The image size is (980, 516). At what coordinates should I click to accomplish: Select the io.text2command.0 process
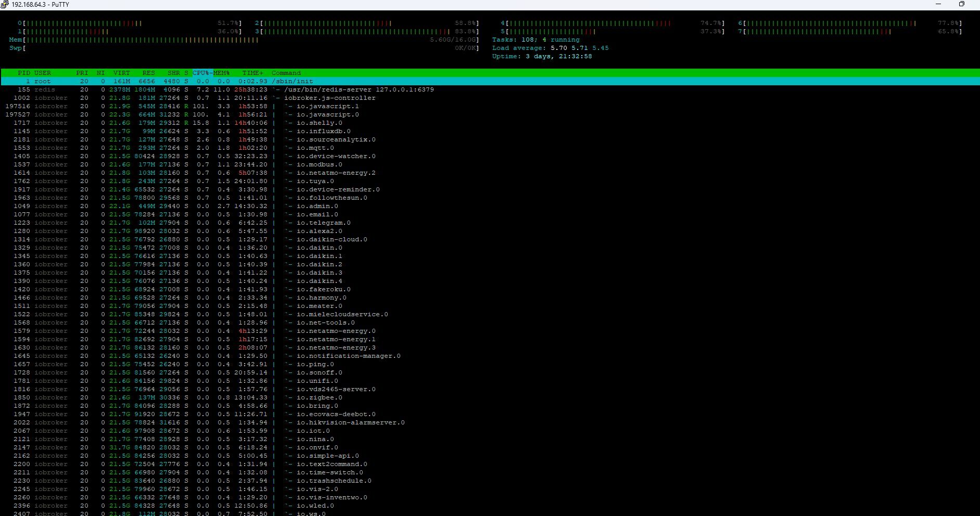pos(490,464)
